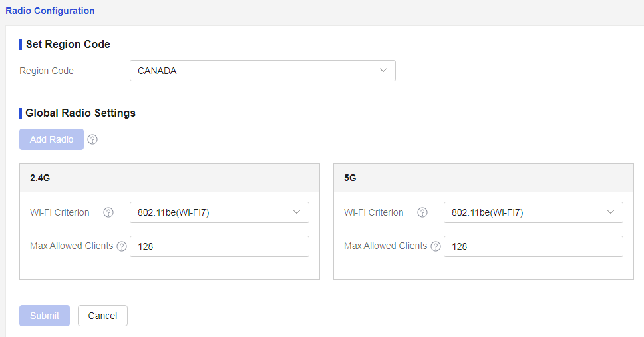Focus the 5G Max Allowed Clients field
Image resolution: width=644 pixels, height=337 pixels.
(534, 246)
